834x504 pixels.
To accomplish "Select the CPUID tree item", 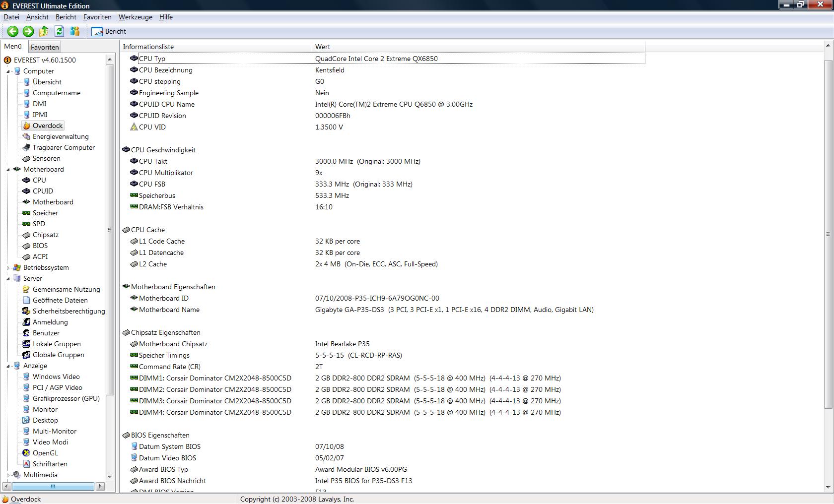I will [43, 191].
